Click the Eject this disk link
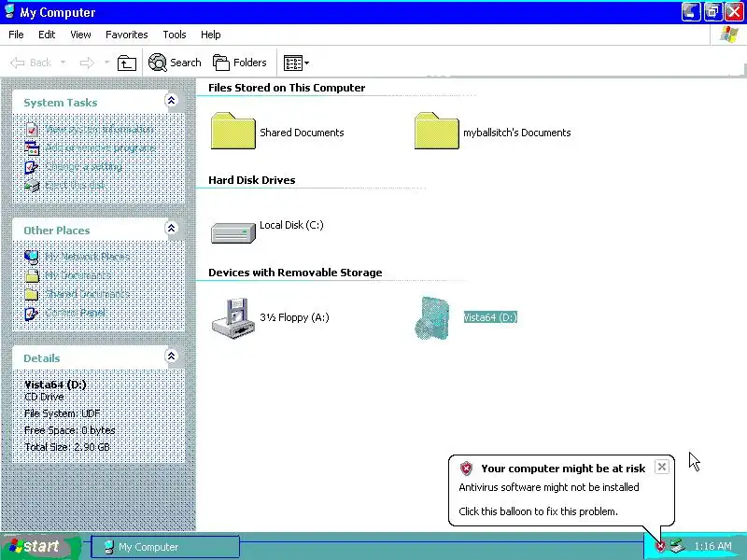Image resolution: width=747 pixels, height=560 pixels. [76, 186]
